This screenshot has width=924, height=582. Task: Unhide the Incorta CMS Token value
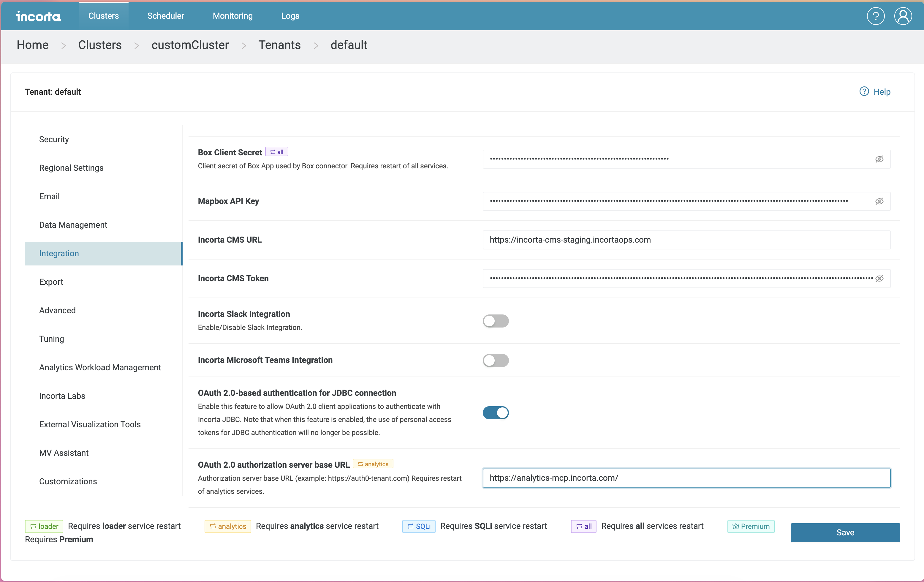[x=879, y=279]
